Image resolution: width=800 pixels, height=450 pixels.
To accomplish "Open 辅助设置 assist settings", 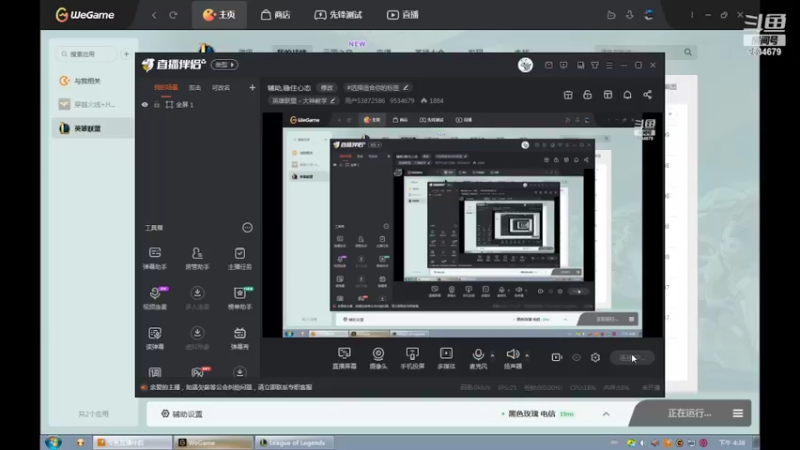I will 182,414.
